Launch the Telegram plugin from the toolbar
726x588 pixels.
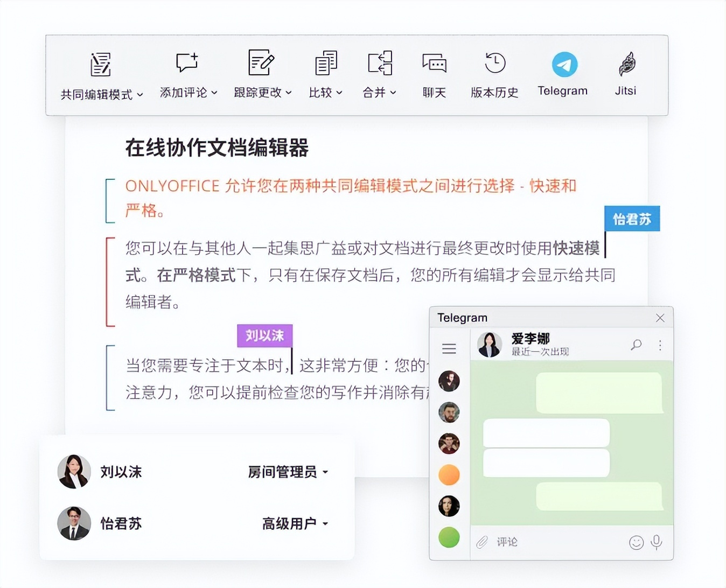pyautogui.click(x=564, y=65)
